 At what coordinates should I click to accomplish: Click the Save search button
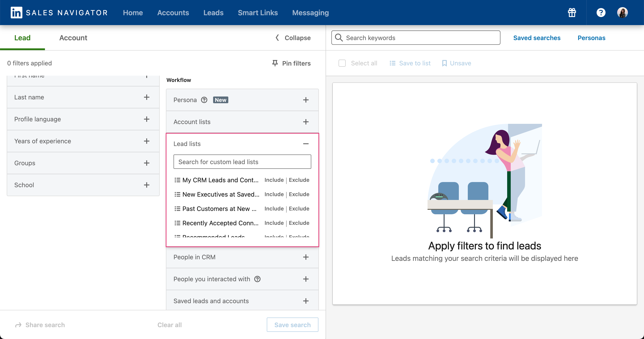292,325
